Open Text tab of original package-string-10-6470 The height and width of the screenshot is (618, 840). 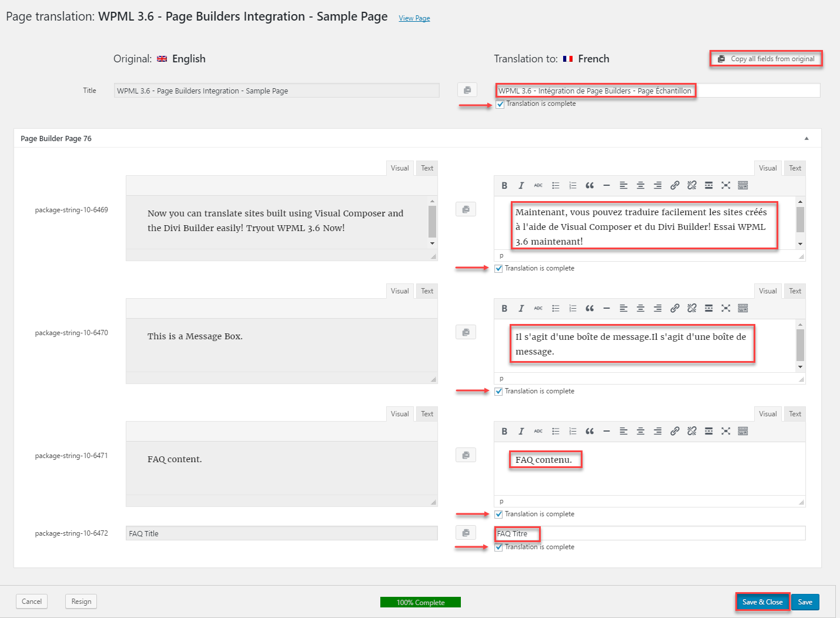(x=427, y=291)
